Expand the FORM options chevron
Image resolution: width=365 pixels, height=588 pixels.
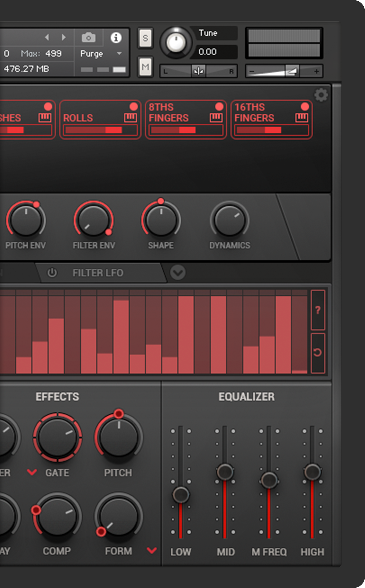[151, 550]
